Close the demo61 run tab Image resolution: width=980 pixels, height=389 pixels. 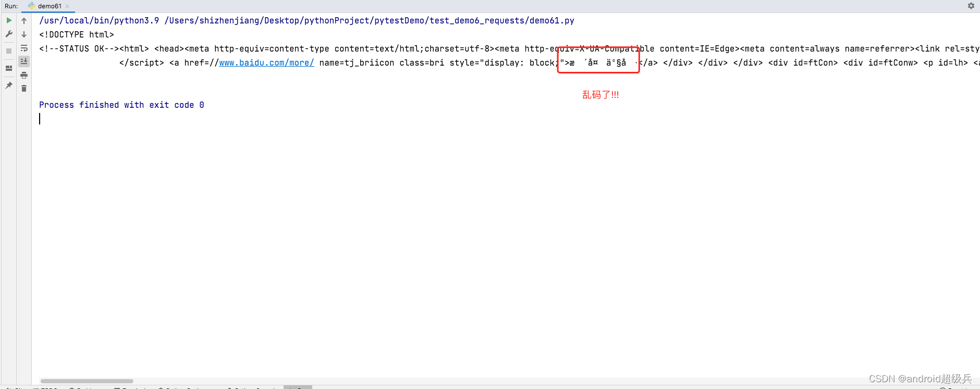point(67,6)
